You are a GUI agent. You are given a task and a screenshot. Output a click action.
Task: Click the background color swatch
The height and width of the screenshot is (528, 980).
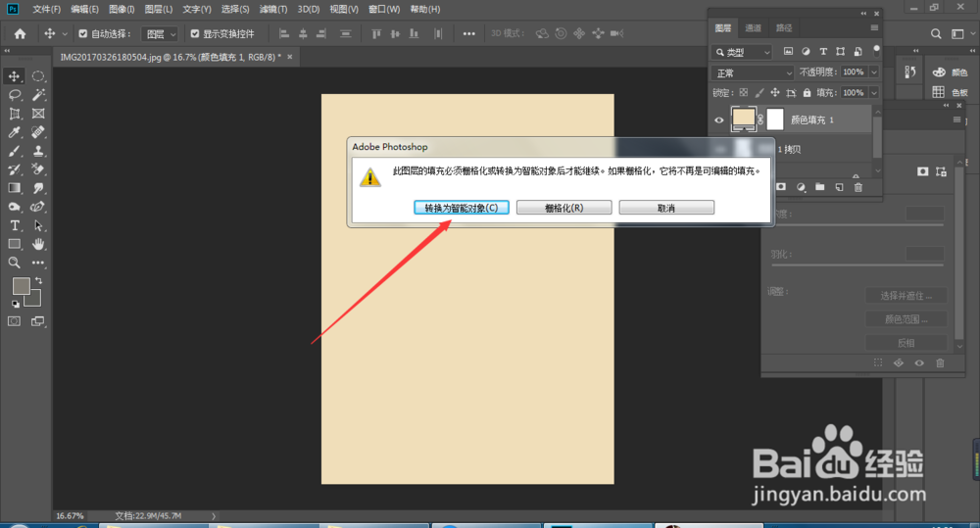point(33,300)
